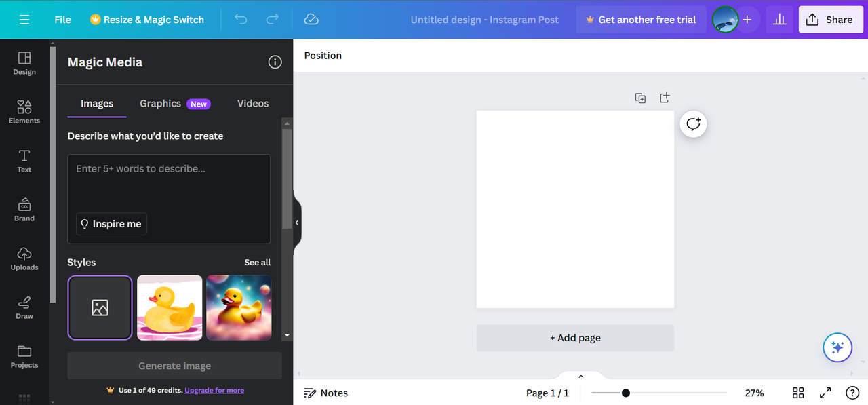Open the Text sidebar panel
This screenshot has height=405, width=868.
pyautogui.click(x=24, y=161)
